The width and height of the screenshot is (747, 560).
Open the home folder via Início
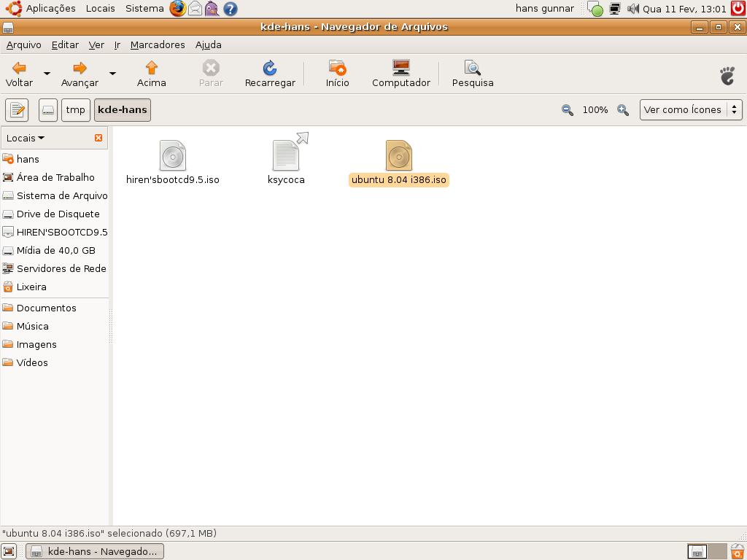(337, 74)
